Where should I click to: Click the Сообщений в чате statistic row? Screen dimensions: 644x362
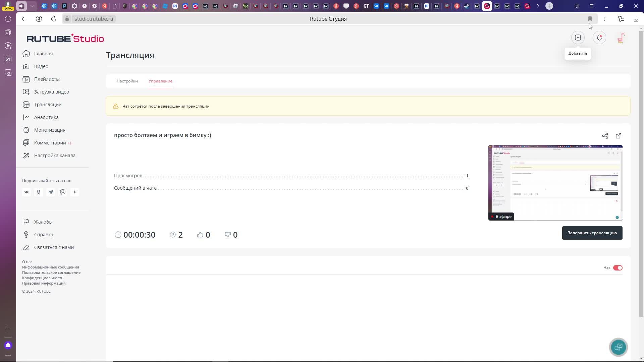click(x=291, y=188)
